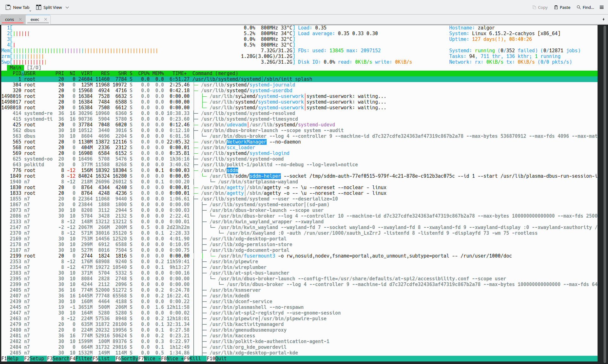Expand the Split View chevron menu
The image size is (608, 364).
coord(67,7)
